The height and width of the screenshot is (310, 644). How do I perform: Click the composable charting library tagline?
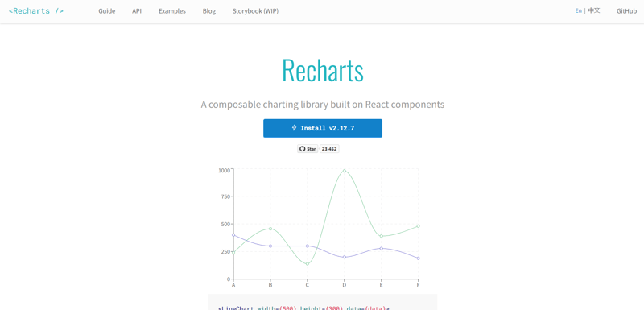coord(323,105)
